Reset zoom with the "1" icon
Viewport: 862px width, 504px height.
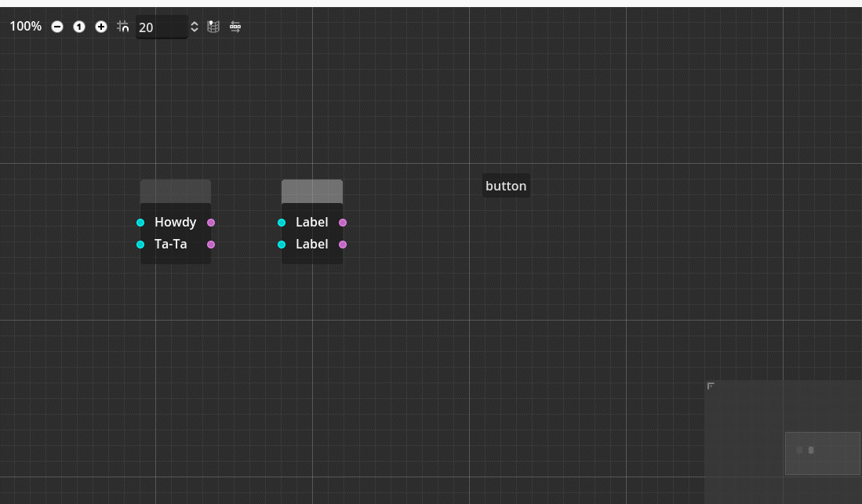[x=79, y=27]
